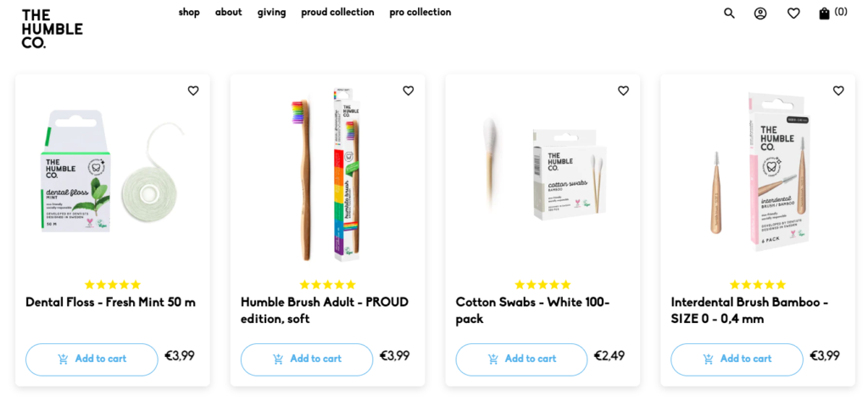Go to the giving page
The width and height of the screenshot is (868, 401).
pyautogui.click(x=271, y=13)
